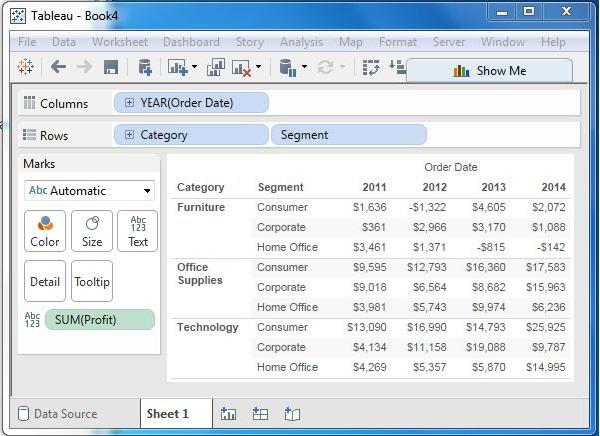Image resolution: width=600 pixels, height=436 pixels.
Task: Select the Segment pill on Rows
Action: [349, 135]
